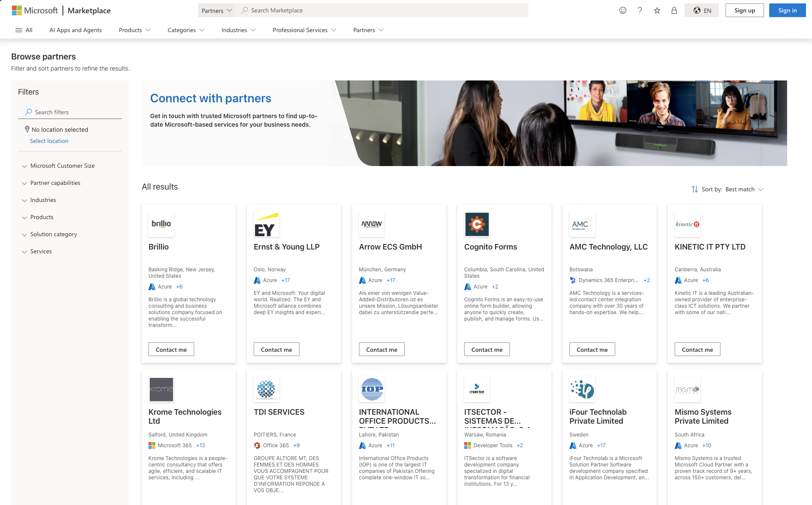
Task: Click the location pin icon in Filters
Action: 27,129
